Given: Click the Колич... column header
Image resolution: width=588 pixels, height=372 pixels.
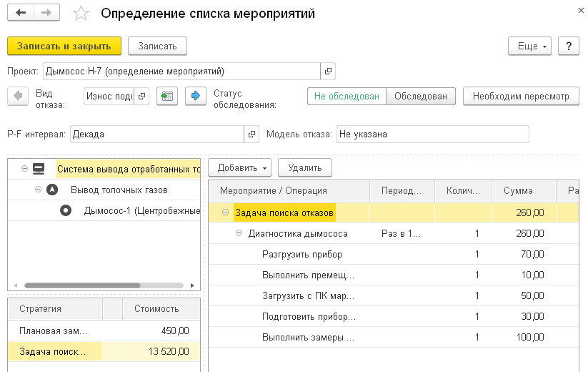Looking at the screenshot, I should (x=463, y=191).
